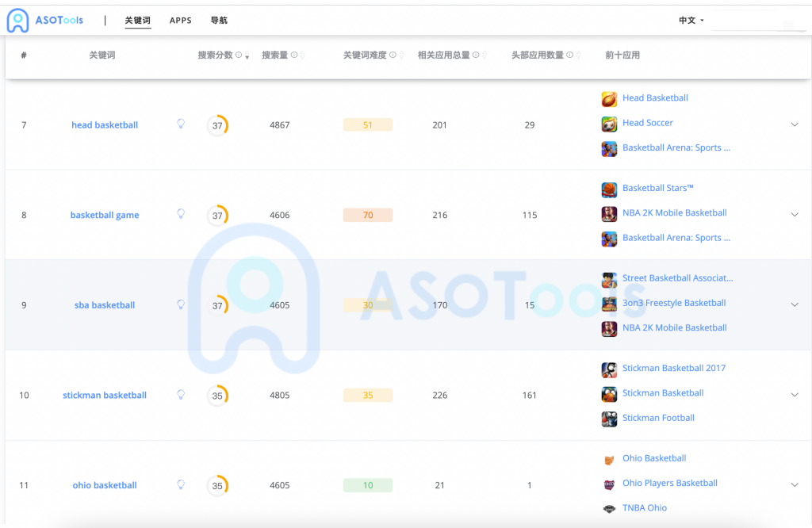812x528 pixels.
Task: Open the ohio basketball keyword link
Action: (105, 485)
